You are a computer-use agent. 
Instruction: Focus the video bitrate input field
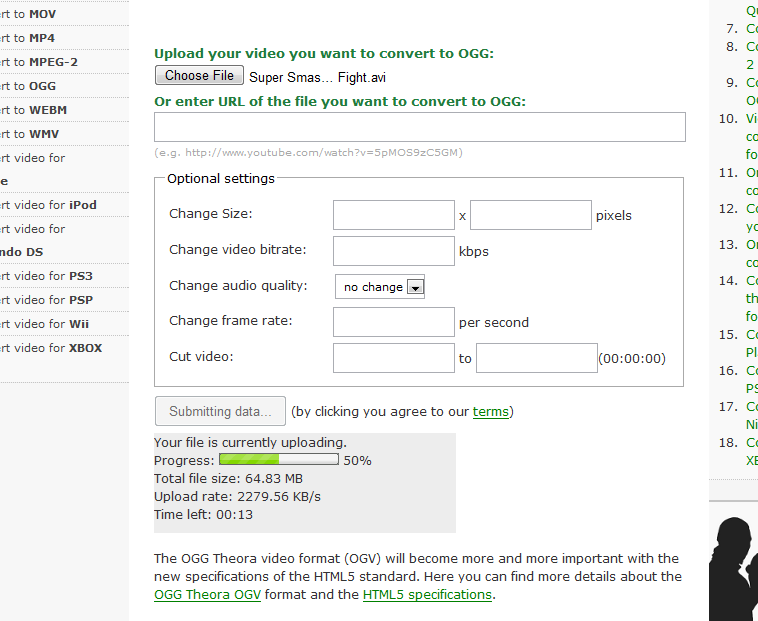393,251
